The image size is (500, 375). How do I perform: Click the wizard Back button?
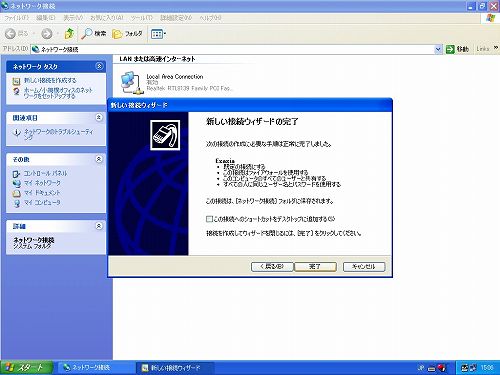point(272,267)
